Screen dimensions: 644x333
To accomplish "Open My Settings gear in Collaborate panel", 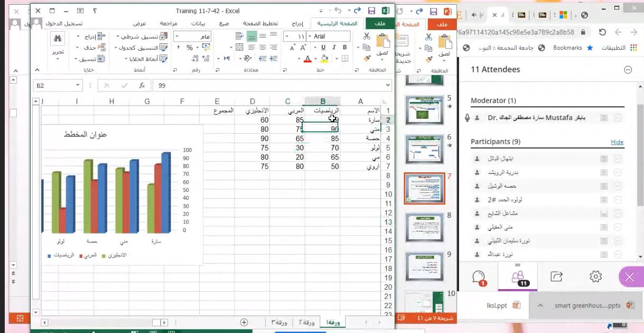I will (x=595, y=276).
